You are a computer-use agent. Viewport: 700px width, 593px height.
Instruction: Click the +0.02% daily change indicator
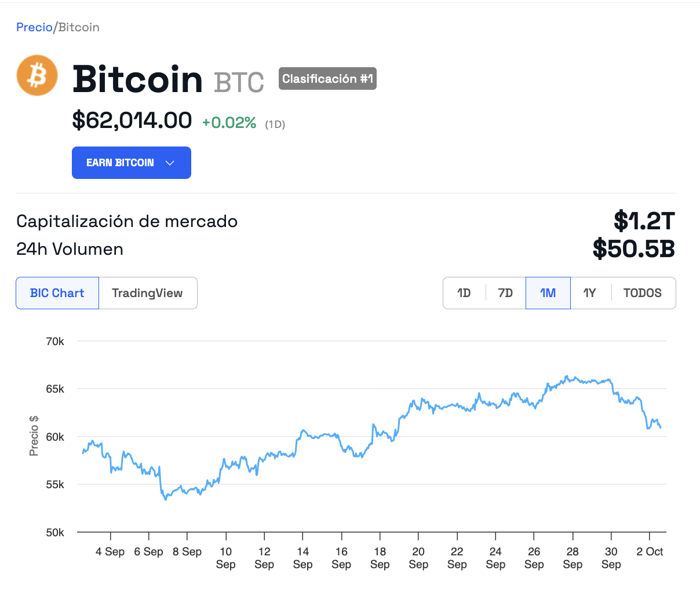tap(229, 123)
